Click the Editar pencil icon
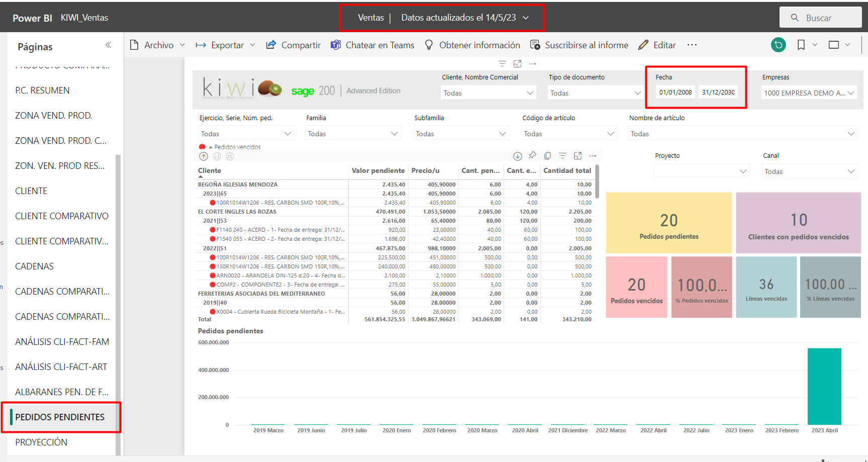This screenshot has height=462, width=868. point(643,45)
